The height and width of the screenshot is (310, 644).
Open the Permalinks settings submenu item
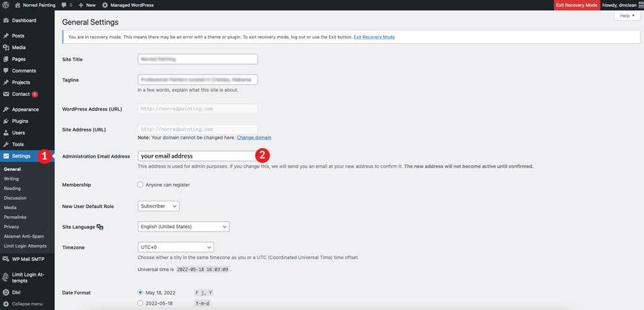point(15,217)
